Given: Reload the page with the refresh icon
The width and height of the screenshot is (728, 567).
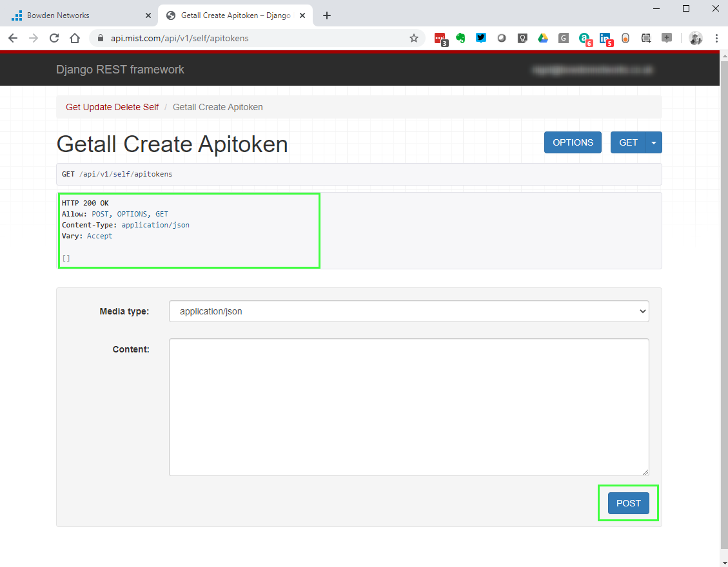Looking at the screenshot, I should click(54, 38).
